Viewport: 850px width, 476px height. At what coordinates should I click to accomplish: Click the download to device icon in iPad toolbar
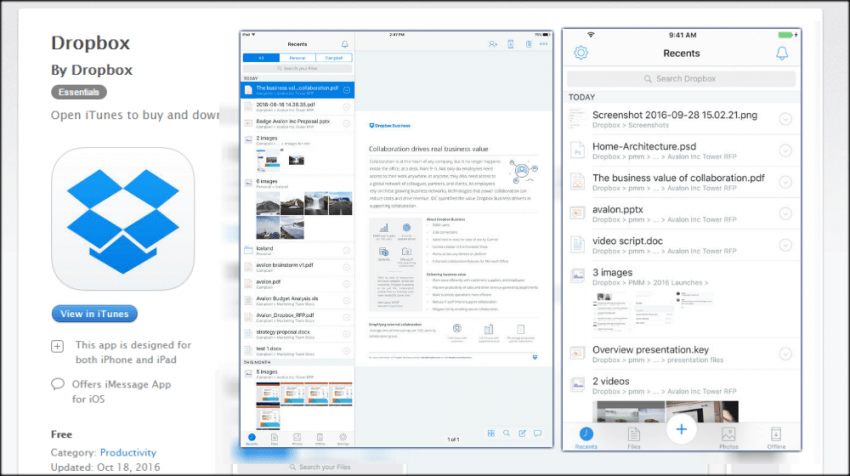pos(511,44)
